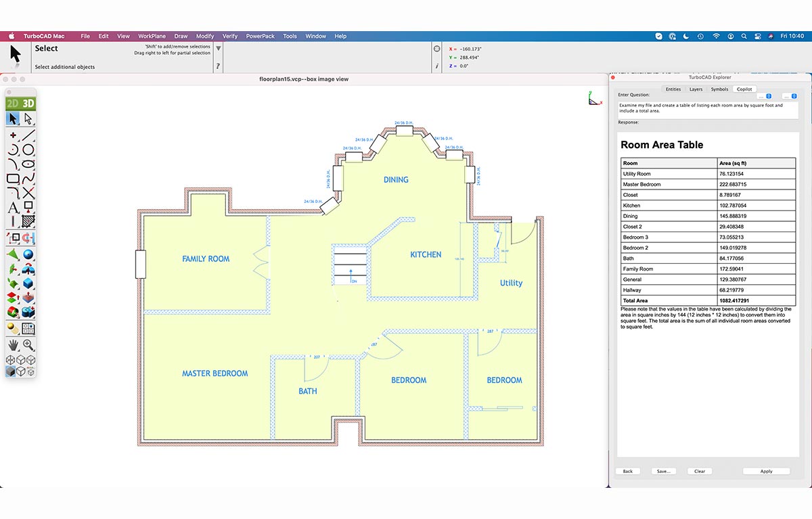Select the Text tool

pos(12,206)
